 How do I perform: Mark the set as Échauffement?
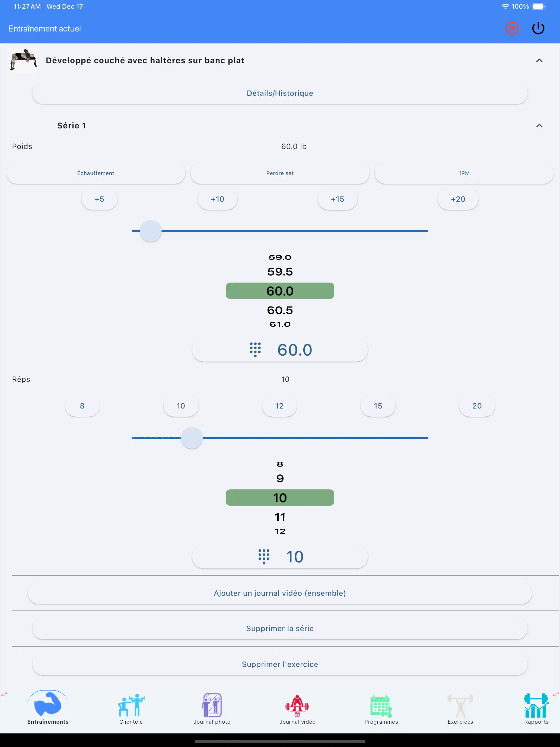pos(96,173)
